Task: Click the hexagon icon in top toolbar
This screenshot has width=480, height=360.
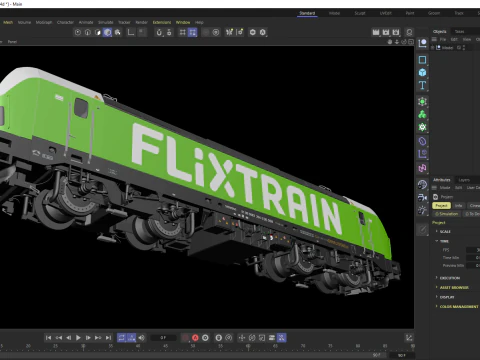Action: coord(253,32)
